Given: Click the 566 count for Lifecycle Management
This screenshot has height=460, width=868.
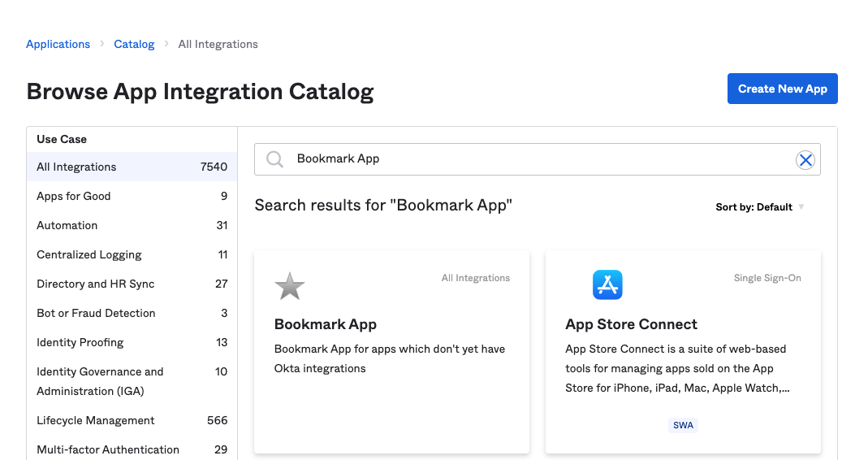Looking at the screenshot, I should tap(217, 421).
